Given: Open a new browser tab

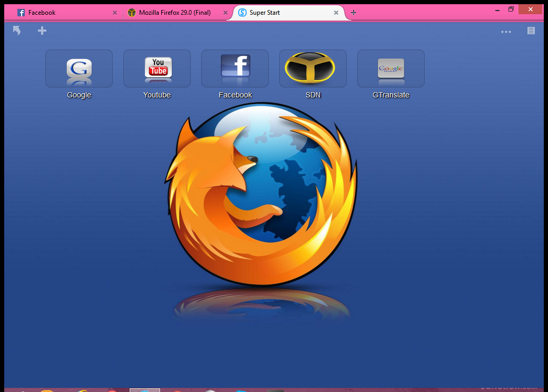Looking at the screenshot, I should 354,13.
